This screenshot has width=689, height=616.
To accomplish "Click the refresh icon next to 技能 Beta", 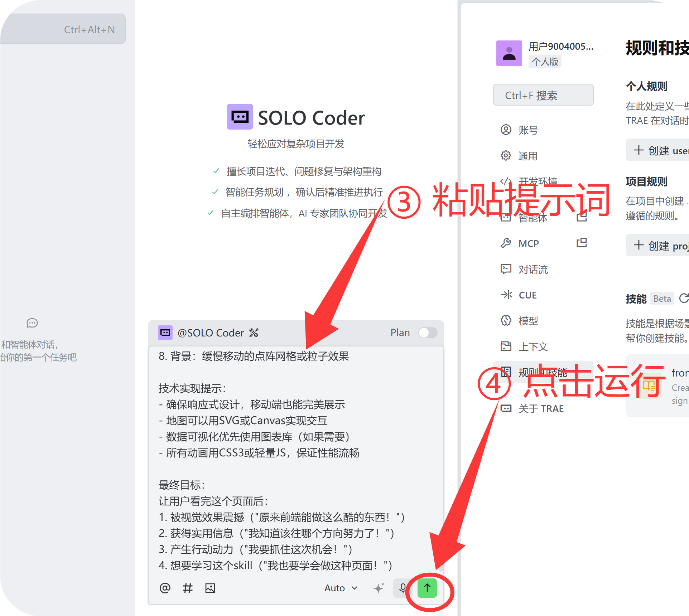I will 684,298.
